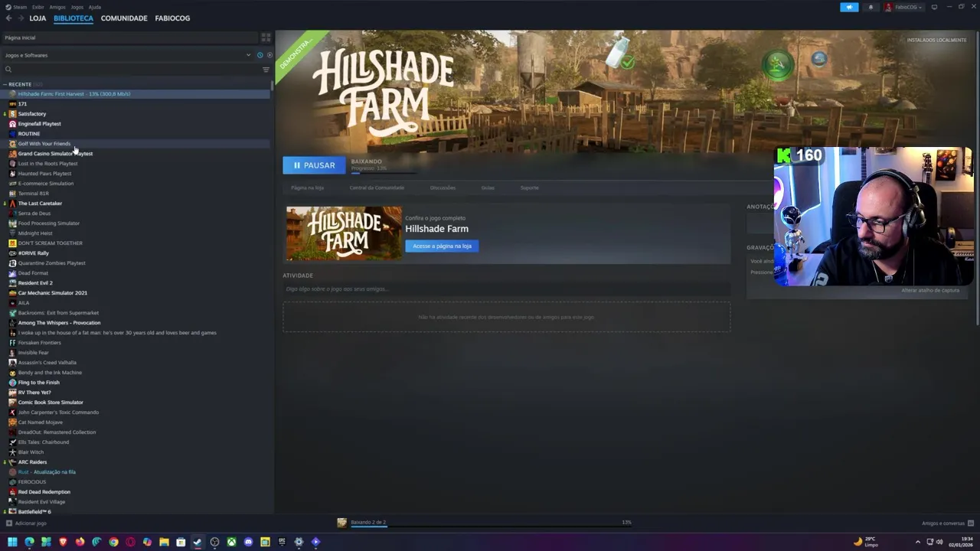This screenshot has height=551, width=980.
Task: Toggle sort by recent activity clock icon
Action: [x=260, y=55]
